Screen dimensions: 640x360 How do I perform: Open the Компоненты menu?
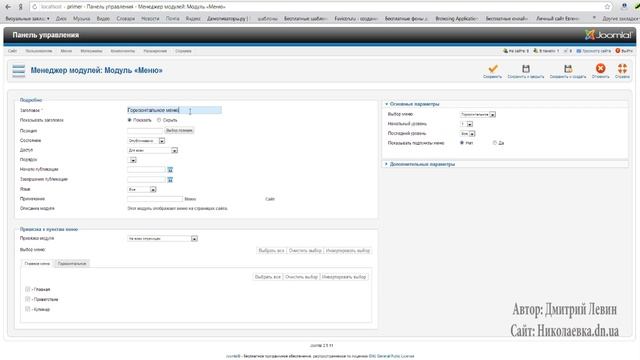point(122,51)
